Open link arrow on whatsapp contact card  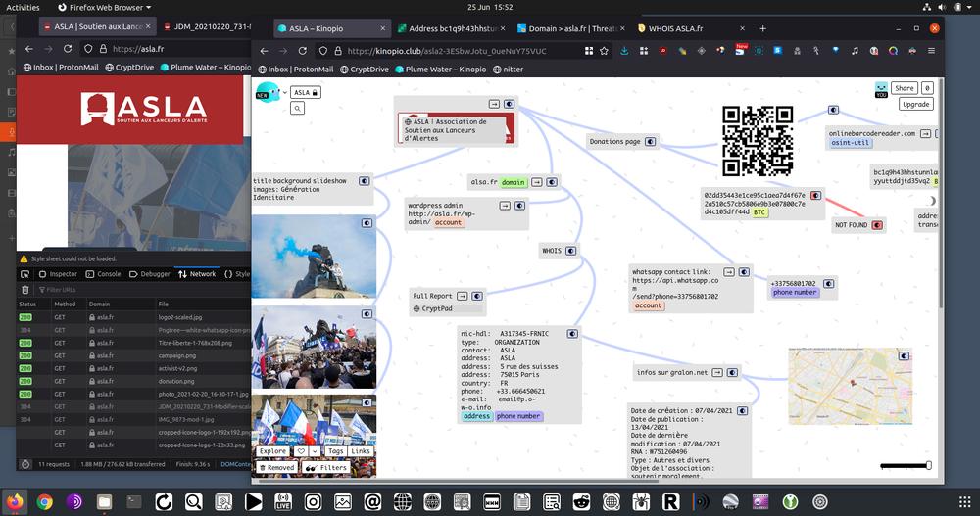729,272
